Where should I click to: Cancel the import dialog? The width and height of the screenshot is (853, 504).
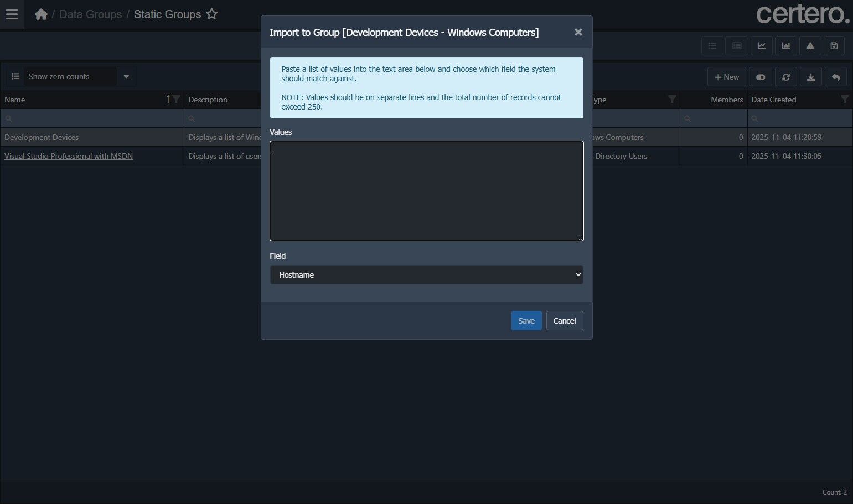565,321
